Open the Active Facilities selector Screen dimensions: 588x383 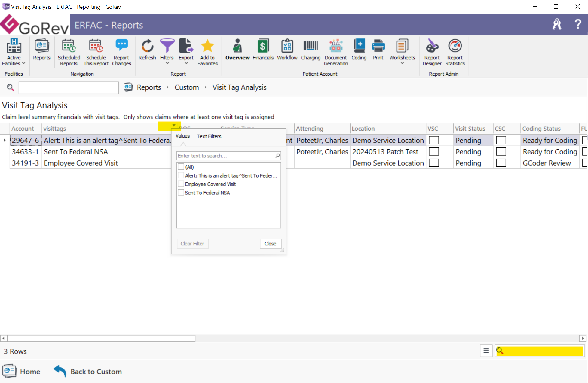click(x=14, y=53)
